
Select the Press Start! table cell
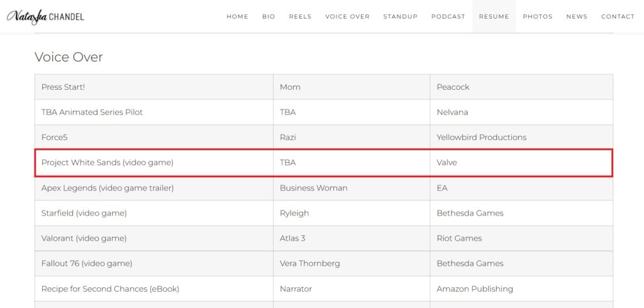tap(154, 87)
